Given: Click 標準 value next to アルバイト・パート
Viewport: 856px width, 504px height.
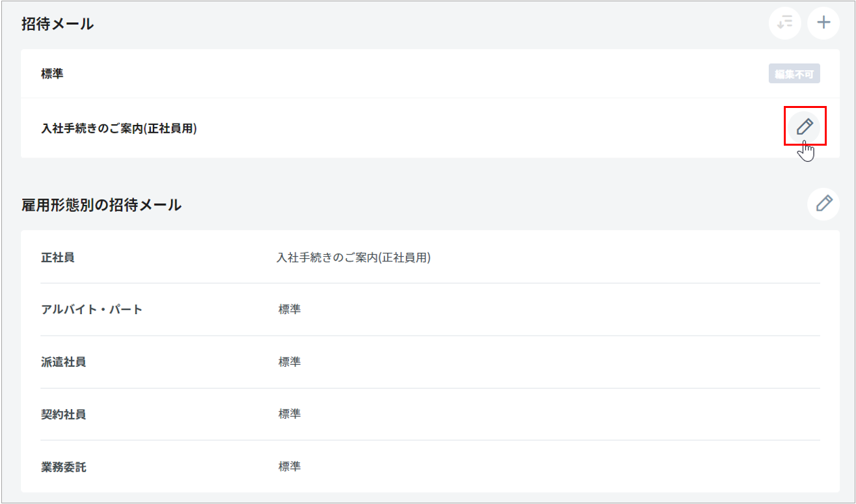Looking at the screenshot, I should 289,310.
